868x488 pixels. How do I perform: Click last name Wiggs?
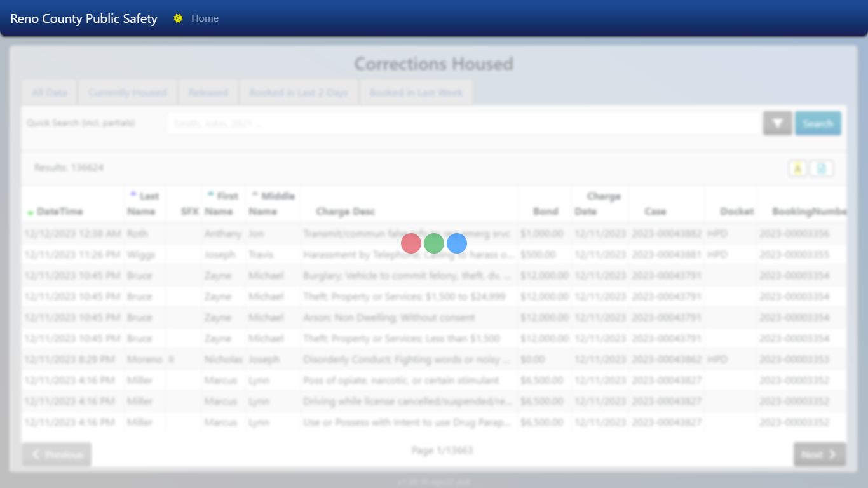[x=141, y=255]
